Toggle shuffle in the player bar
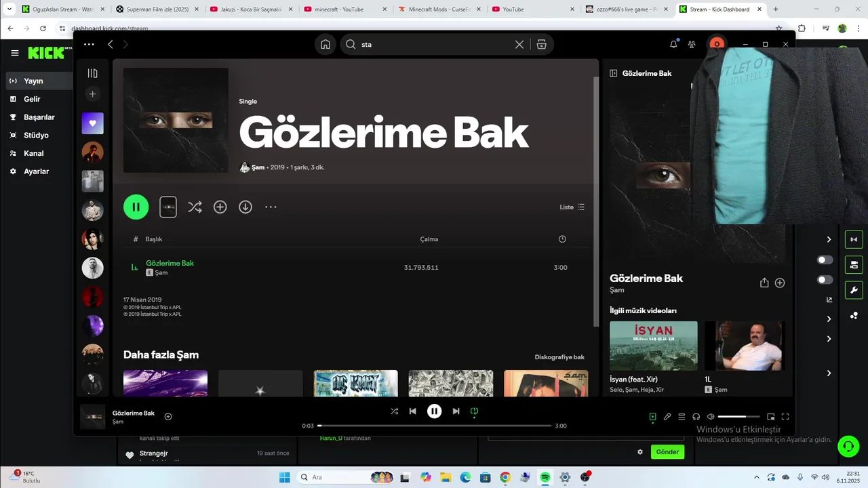This screenshot has width=868, height=488. [x=395, y=411]
